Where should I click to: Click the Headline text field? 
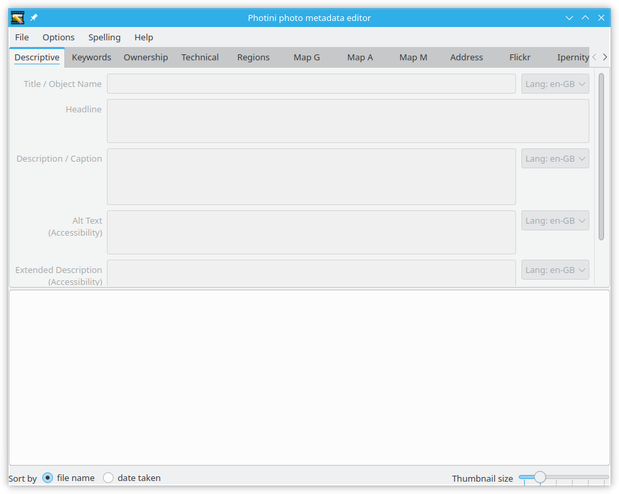pos(348,121)
